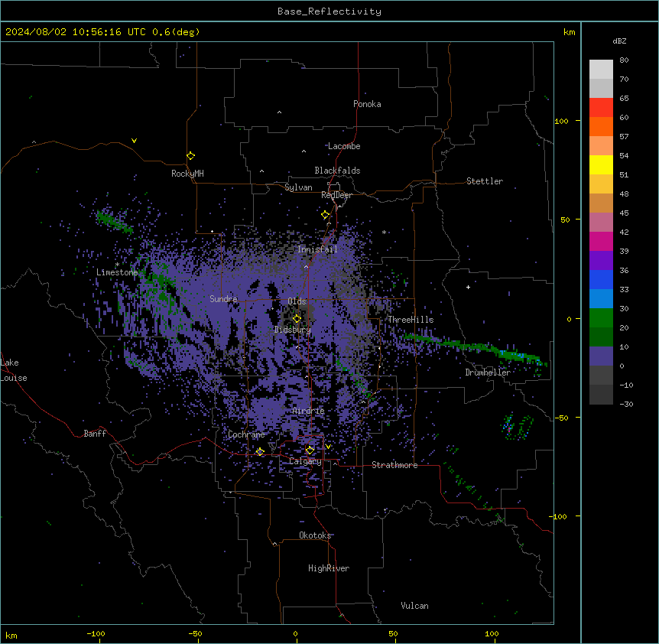This screenshot has height=644, width=659.
Task: Select the Innisfail label
Action: tap(317, 249)
